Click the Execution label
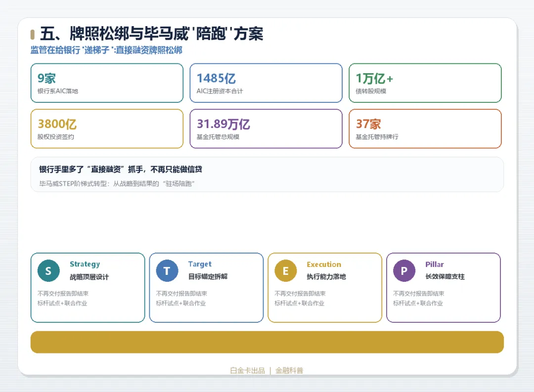Image resolution: width=534 pixels, height=392 pixels. pyautogui.click(x=323, y=264)
